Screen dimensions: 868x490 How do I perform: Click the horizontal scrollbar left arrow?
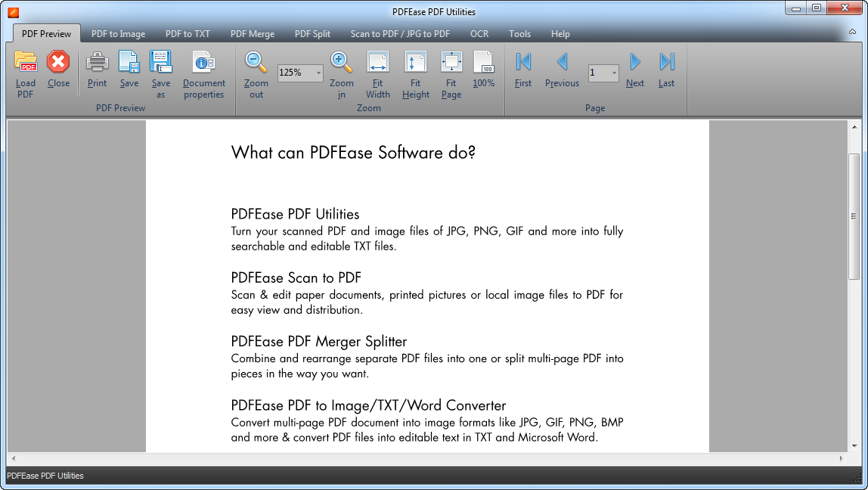pos(14,458)
